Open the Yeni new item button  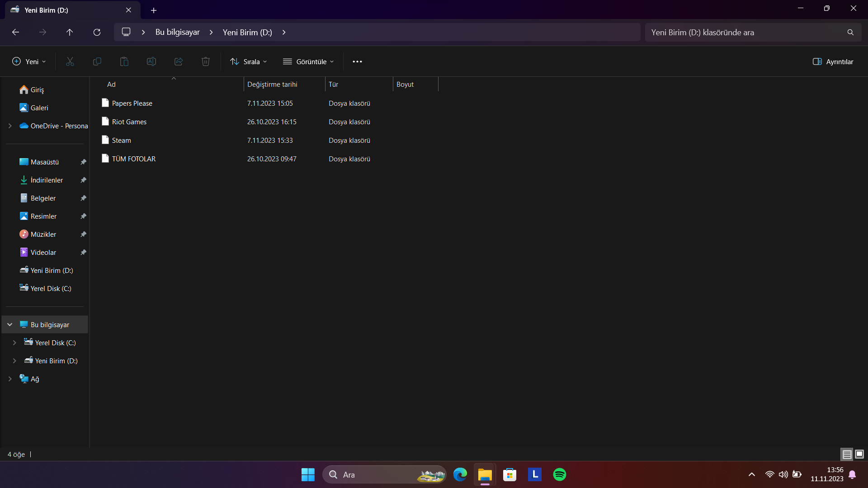click(29, 61)
